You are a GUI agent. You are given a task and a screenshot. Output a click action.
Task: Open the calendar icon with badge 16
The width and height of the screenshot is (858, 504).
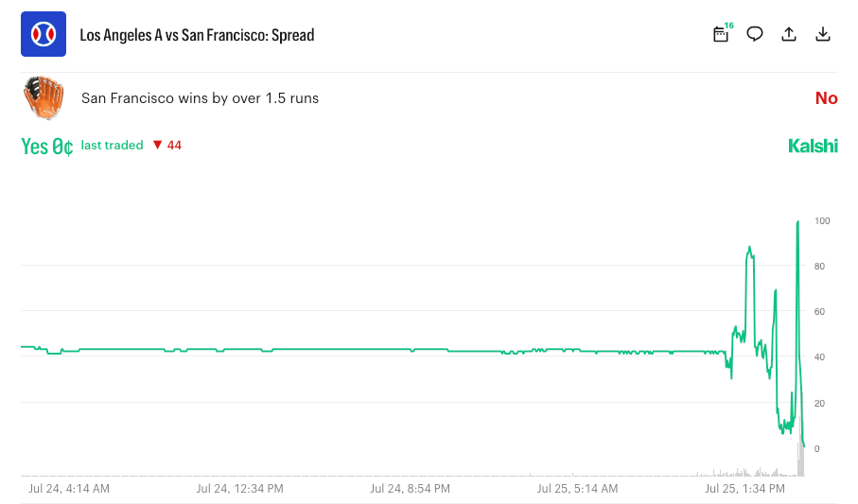[x=722, y=34]
